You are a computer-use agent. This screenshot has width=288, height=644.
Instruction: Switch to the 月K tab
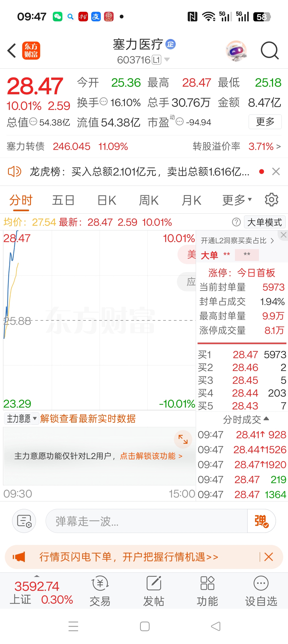pyautogui.click(x=191, y=200)
